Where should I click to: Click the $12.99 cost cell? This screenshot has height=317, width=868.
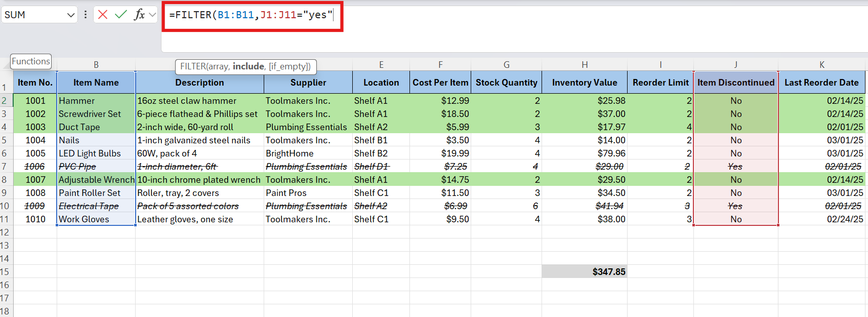point(440,101)
